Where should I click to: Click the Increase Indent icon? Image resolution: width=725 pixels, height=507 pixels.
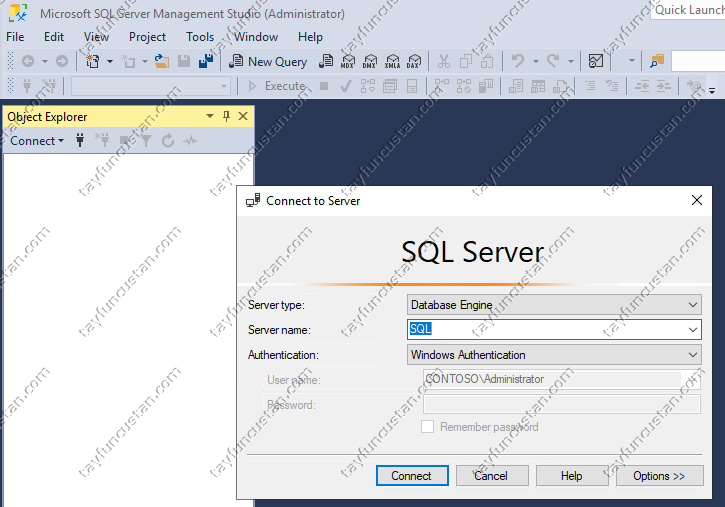tap(664, 86)
